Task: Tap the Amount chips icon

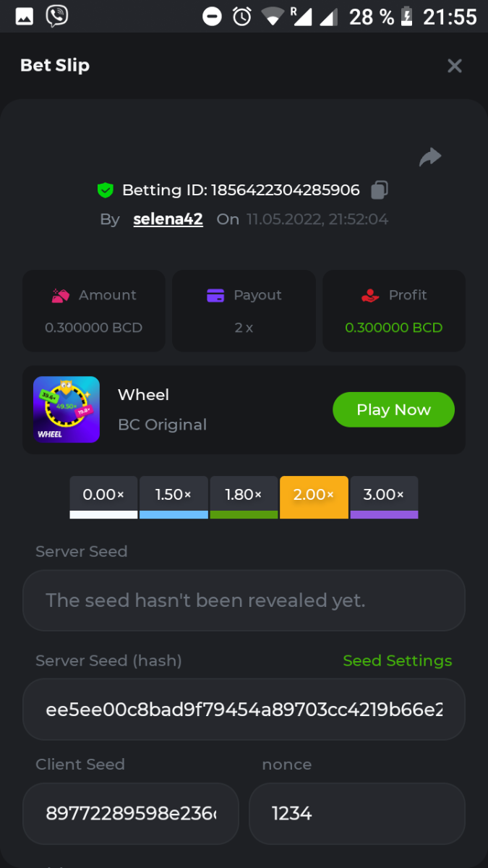Action: tap(61, 295)
